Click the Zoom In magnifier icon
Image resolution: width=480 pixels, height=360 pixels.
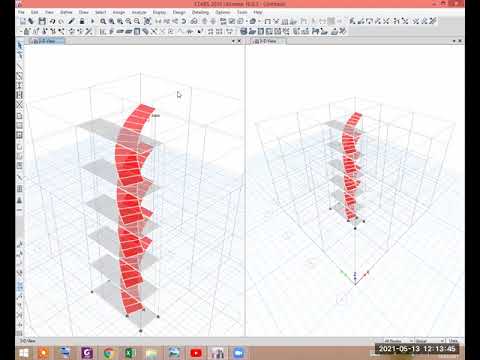tap(128, 21)
